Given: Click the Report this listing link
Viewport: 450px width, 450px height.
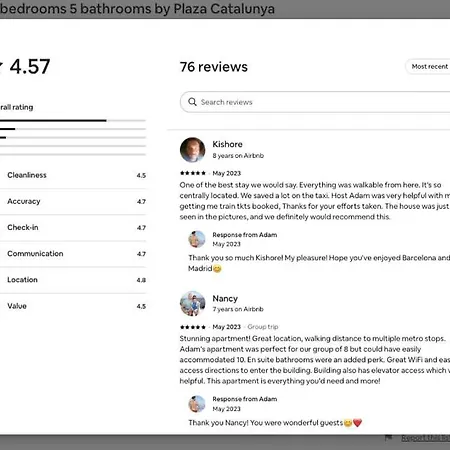Looking at the screenshot, I should point(426,438).
